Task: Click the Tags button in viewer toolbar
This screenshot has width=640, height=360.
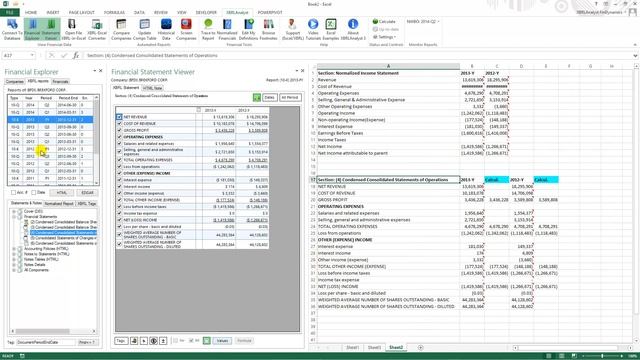Action: [121, 340]
